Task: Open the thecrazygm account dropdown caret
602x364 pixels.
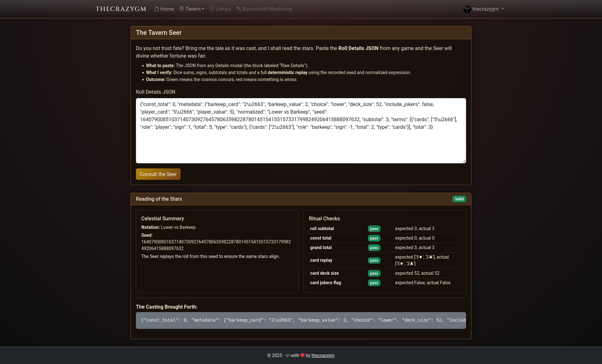Action: [503, 9]
